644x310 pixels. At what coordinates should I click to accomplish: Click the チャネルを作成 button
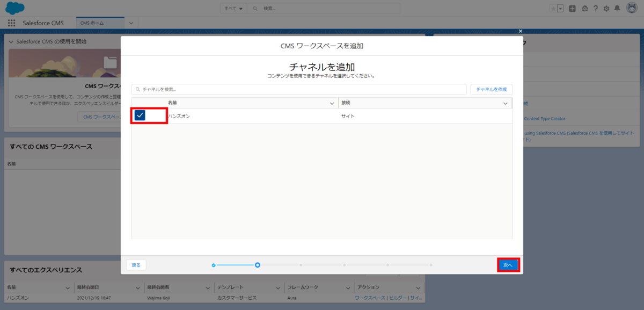click(491, 89)
